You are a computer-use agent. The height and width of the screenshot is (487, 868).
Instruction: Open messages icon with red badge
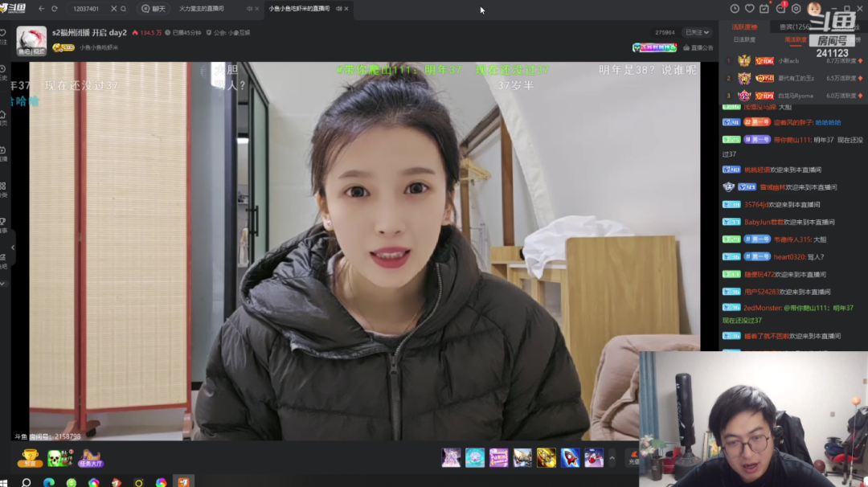[780, 8]
